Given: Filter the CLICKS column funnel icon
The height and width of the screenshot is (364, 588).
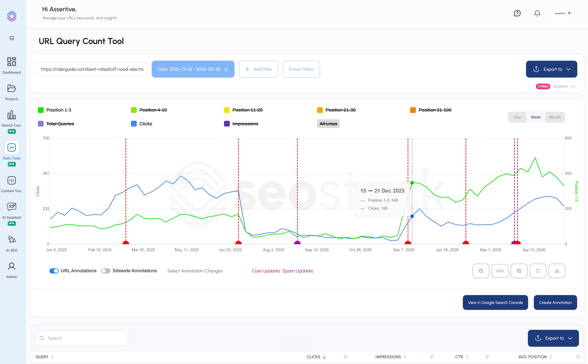Looking at the screenshot, I should coord(345,357).
